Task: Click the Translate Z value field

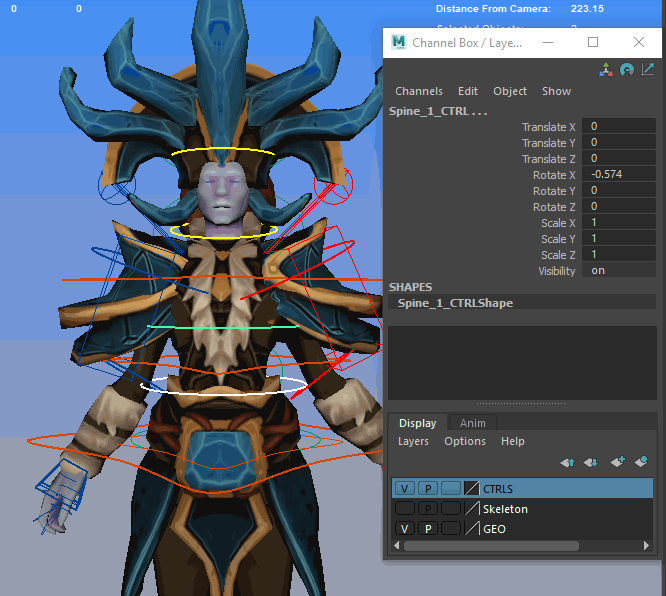Action: [619, 158]
